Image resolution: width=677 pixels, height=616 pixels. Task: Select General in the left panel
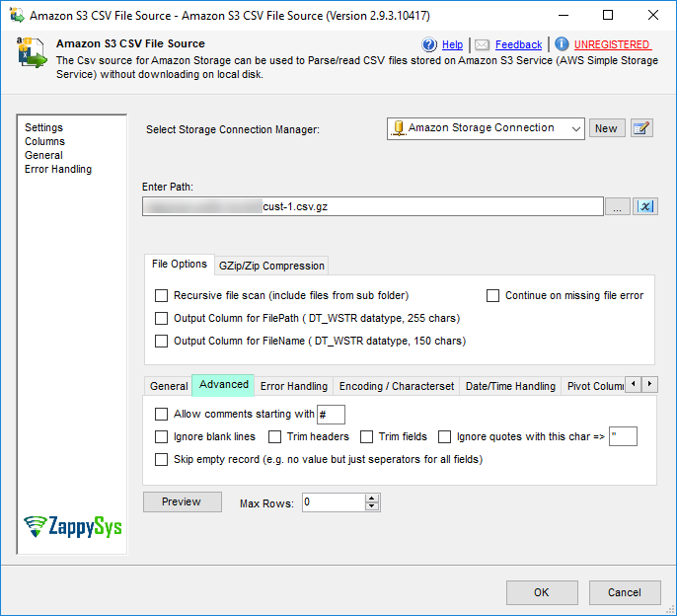pyautogui.click(x=43, y=156)
